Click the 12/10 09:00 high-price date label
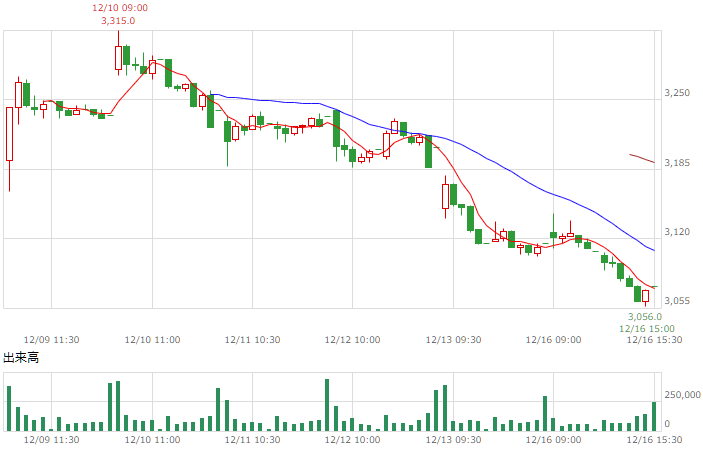703x455 pixels. (x=120, y=8)
